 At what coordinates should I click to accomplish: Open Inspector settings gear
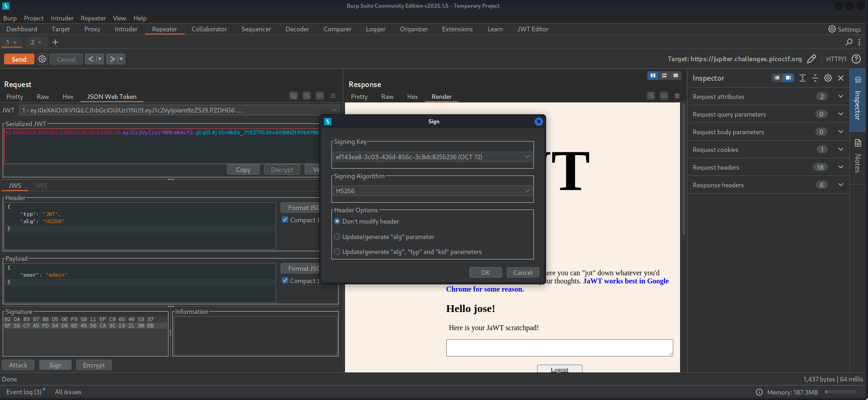[828, 78]
